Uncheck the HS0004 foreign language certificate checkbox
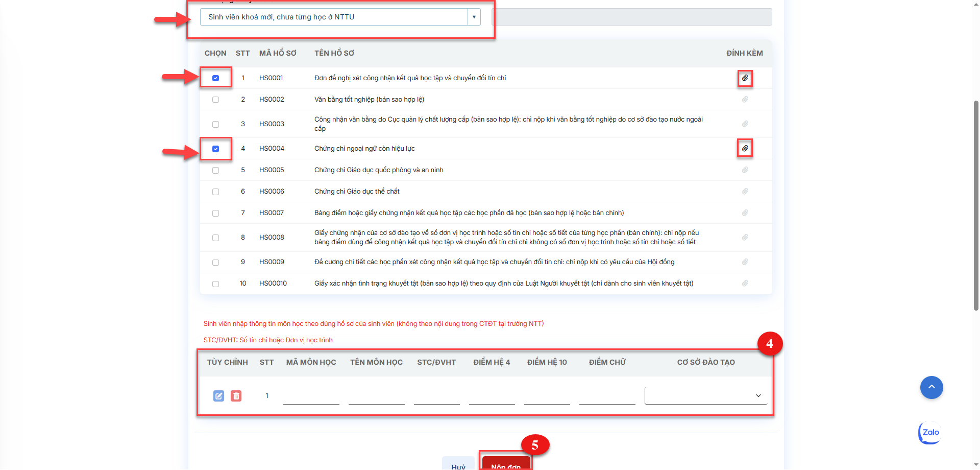Screen dimensions: 980x470 point(215,149)
